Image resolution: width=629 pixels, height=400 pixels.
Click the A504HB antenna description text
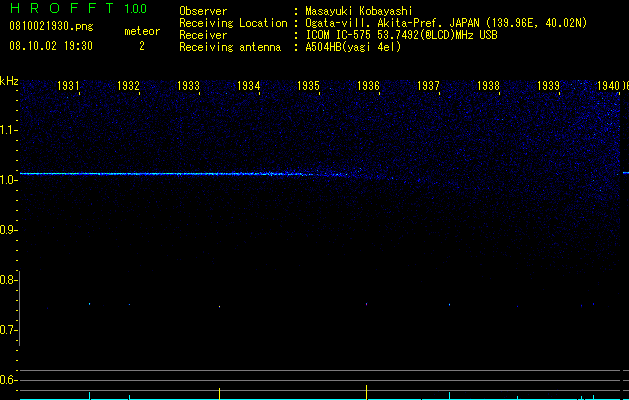click(x=353, y=47)
